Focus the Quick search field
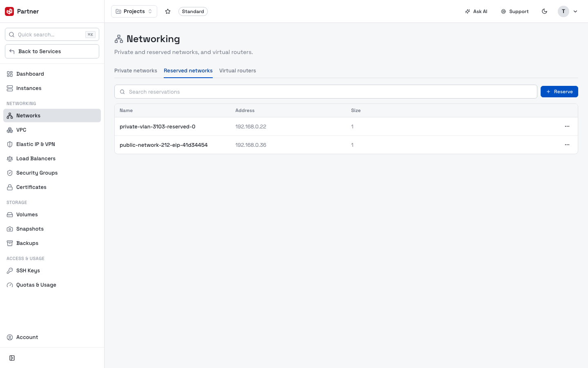Image resolution: width=588 pixels, height=368 pixels. click(52, 34)
